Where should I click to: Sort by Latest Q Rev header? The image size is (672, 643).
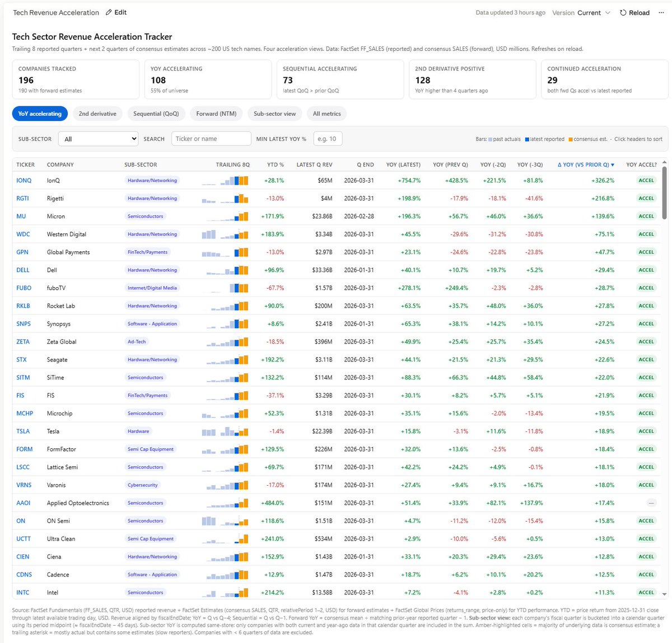tap(314, 165)
